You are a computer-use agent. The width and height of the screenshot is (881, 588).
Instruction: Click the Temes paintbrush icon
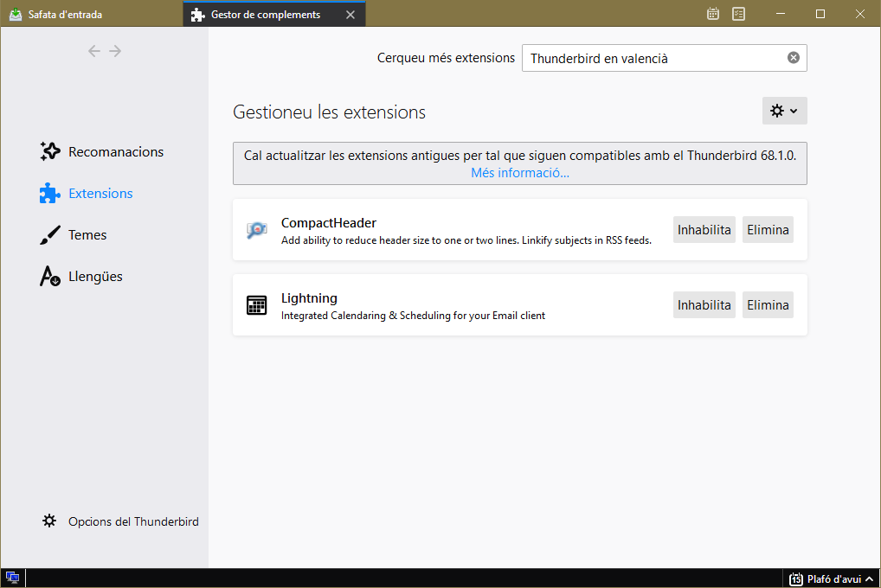pos(50,234)
